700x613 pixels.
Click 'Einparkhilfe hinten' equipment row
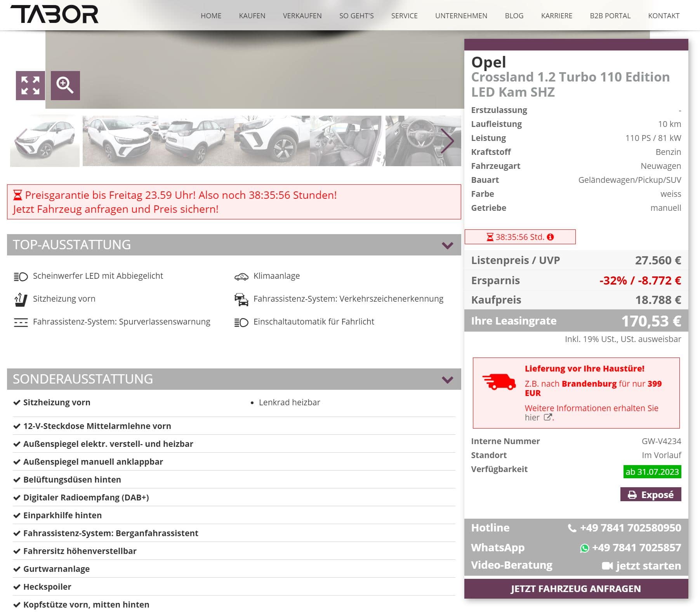point(234,515)
